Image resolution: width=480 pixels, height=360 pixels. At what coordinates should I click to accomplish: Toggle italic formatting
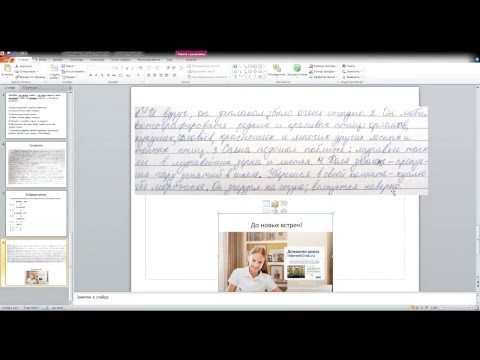96,76
